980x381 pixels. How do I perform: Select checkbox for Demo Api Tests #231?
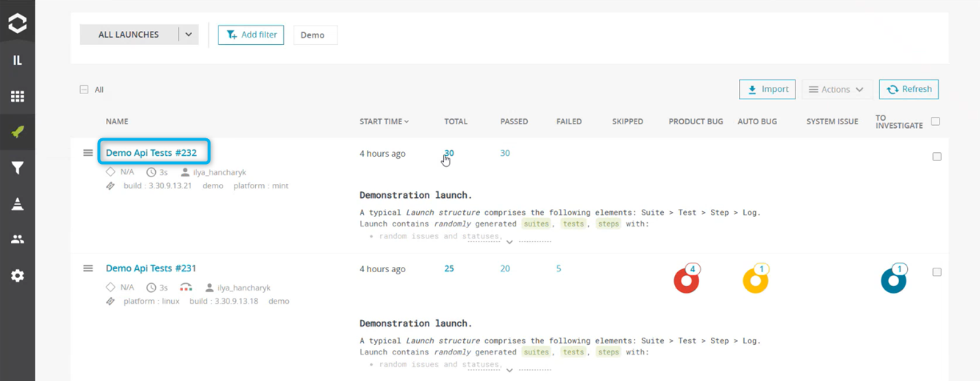tap(937, 272)
